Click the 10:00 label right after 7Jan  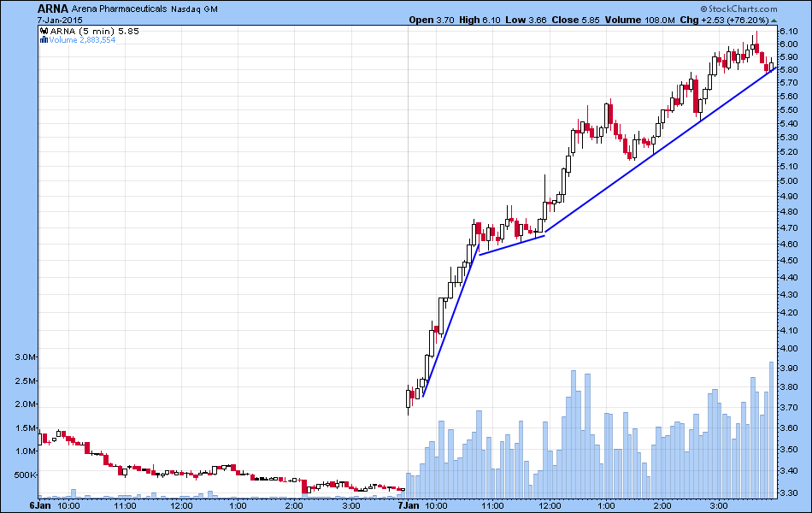click(436, 505)
